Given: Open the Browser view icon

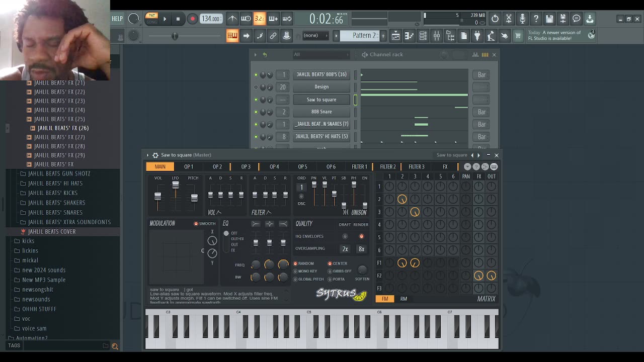Looking at the screenshot, I should [x=450, y=36].
